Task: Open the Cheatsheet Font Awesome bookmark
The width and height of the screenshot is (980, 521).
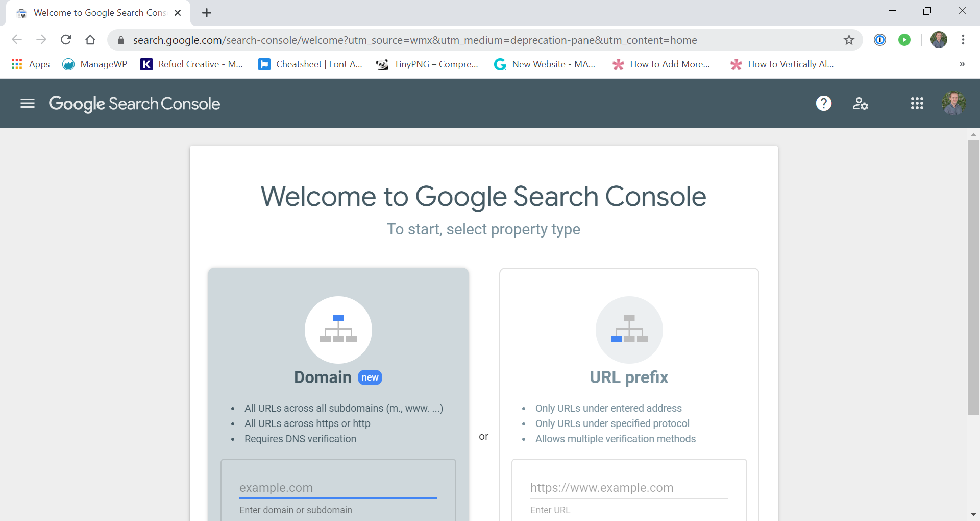Action: click(310, 64)
